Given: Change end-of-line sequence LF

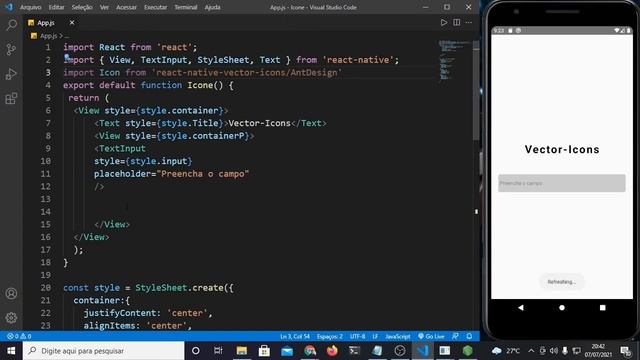Looking at the screenshot, I should pos(375,336).
